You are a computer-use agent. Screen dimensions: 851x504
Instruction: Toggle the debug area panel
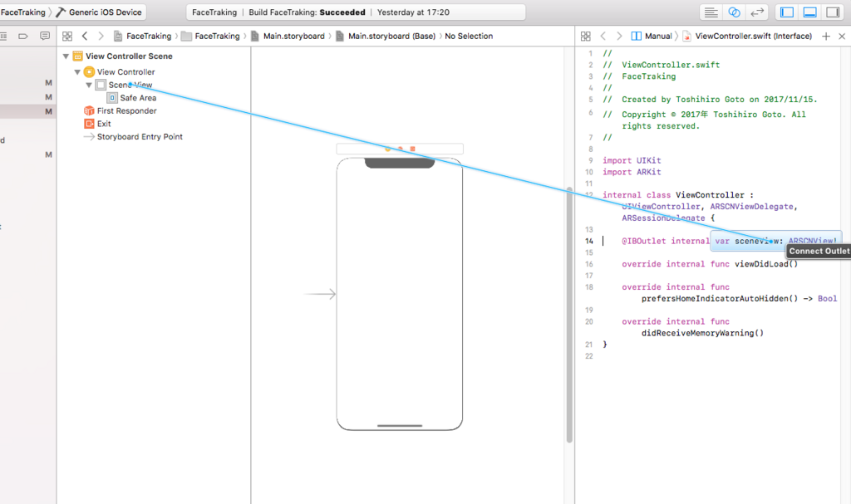click(x=809, y=12)
